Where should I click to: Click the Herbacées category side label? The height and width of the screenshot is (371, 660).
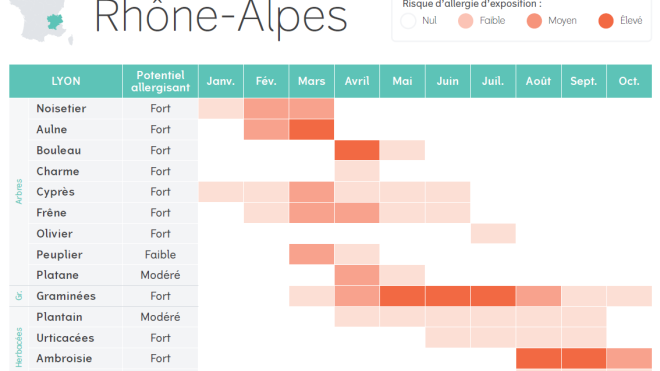pyautogui.click(x=19, y=348)
